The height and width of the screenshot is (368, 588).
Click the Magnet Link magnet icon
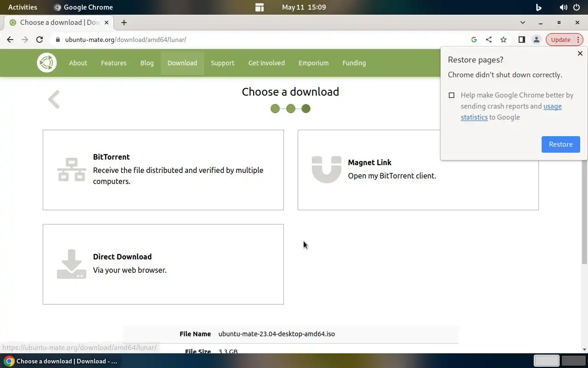point(327,170)
